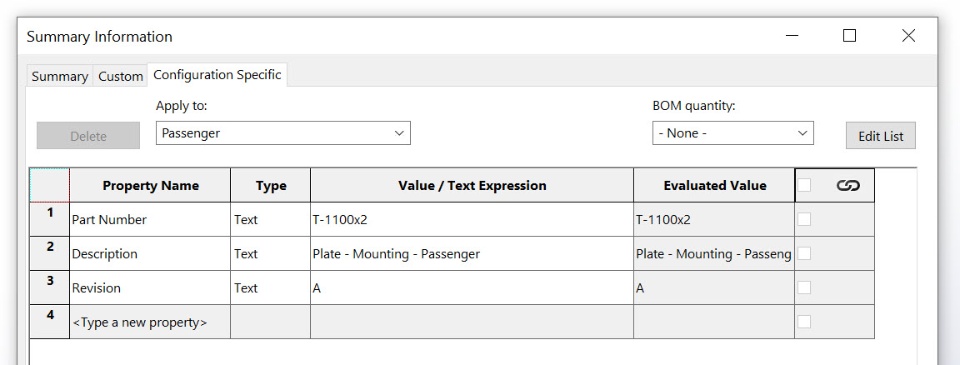Open the Custom tab

coord(121,77)
